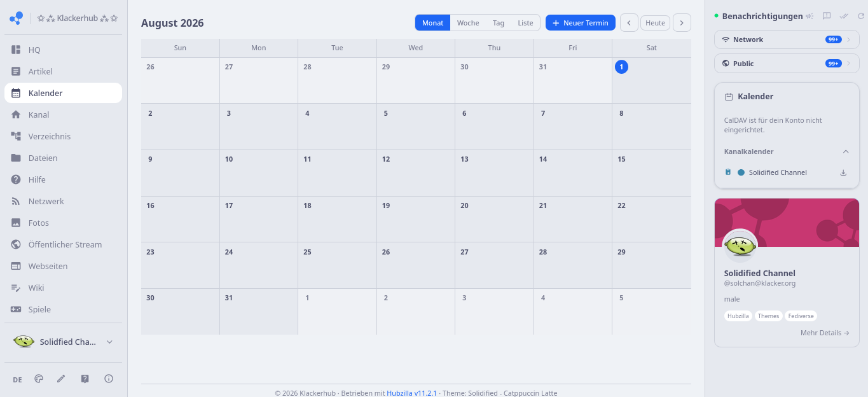This screenshot has width=868, height=397.
Task: Open the Wiki app
Action: (x=63, y=288)
